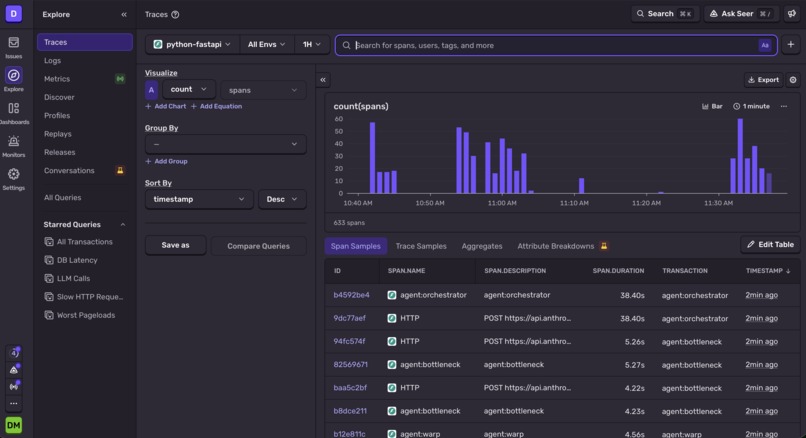Collapse the query builder side panel

coord(323,80)
